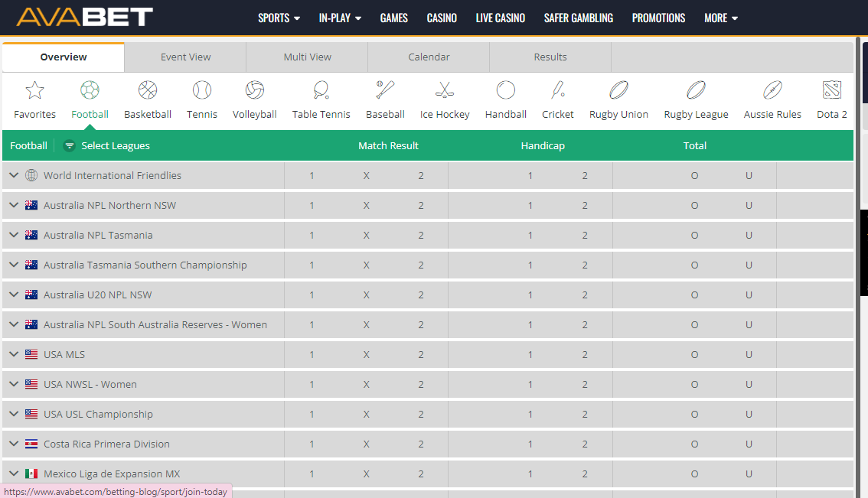Open the Sports dropdown menu
Image resolution: width=868 pixels, height=498 pixels.
(x=279, y=18)
